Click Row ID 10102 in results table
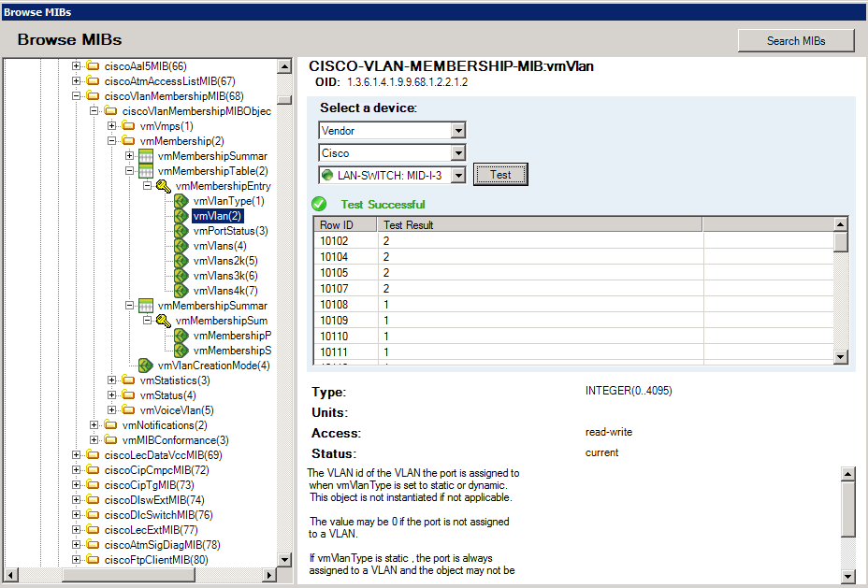 (334, 240)
